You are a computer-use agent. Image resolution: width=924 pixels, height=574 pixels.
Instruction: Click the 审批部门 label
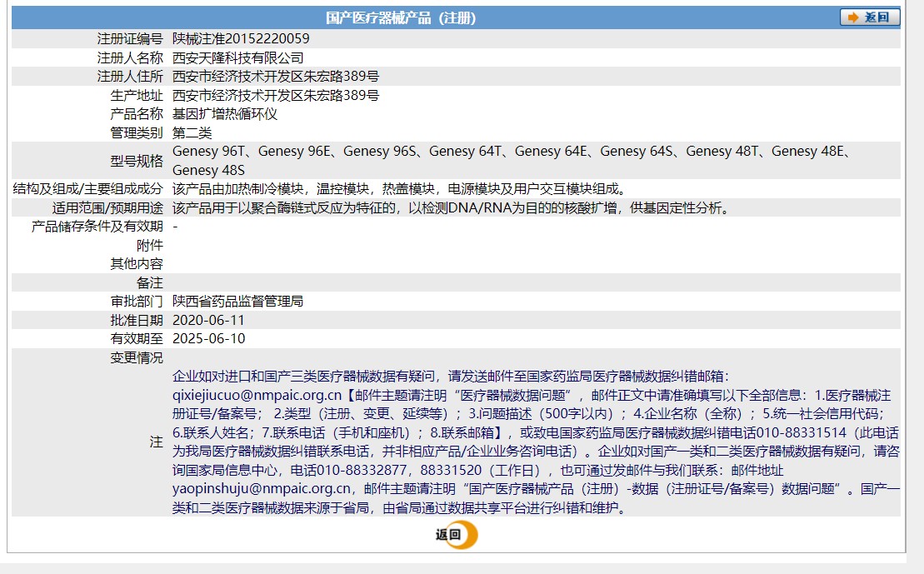point(136,302)
